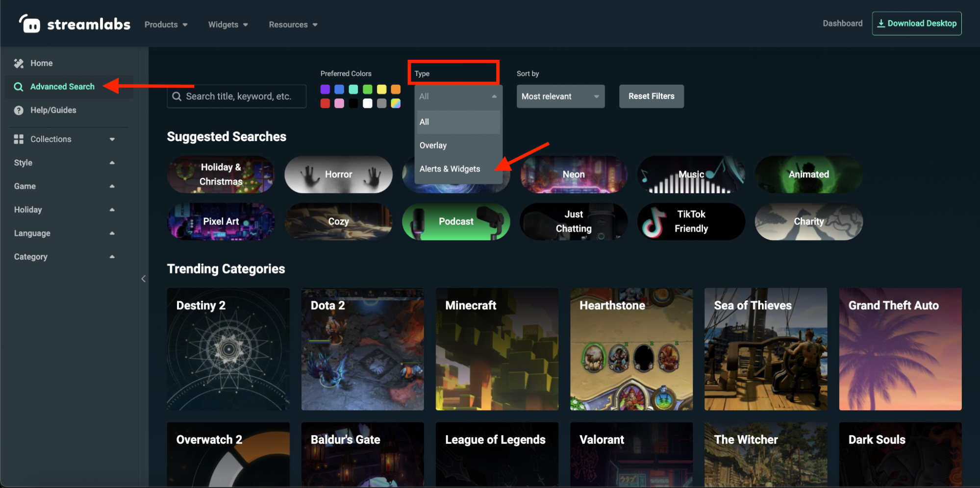The width and height of the screenshot is (980, 488).
Task: Click the magnifier inside the search field
Action: pos(177,97)
